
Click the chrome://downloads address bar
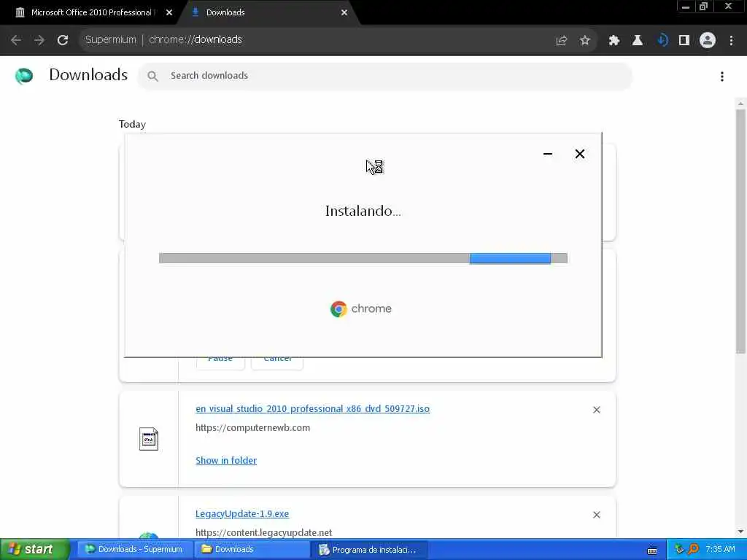(x=314, y=40)
